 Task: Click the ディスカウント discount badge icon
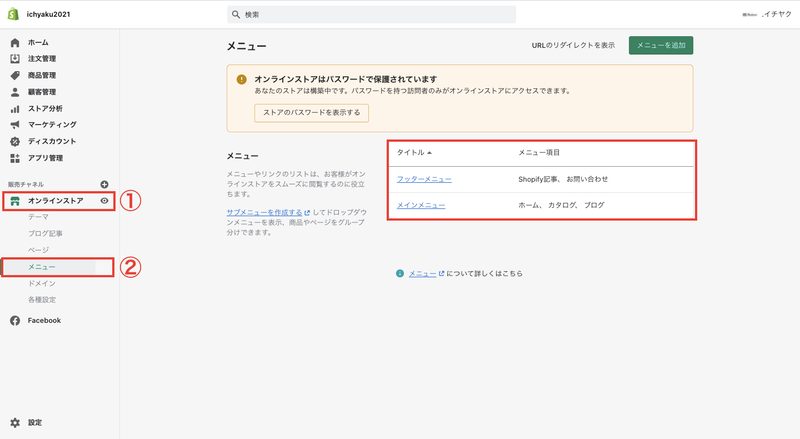pyautogui.click(x=15, y=141)
